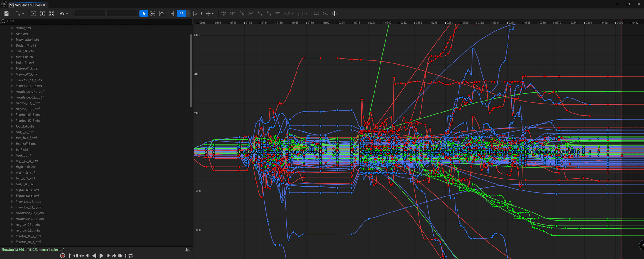Activate the Select arrow tool
Screen dimensions: 644x259
[x=144, y=14]
